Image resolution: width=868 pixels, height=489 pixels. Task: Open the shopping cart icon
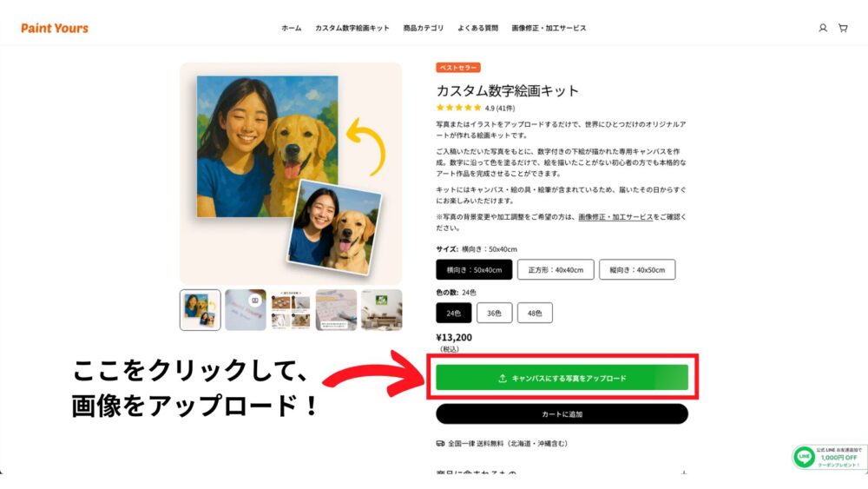843,28
